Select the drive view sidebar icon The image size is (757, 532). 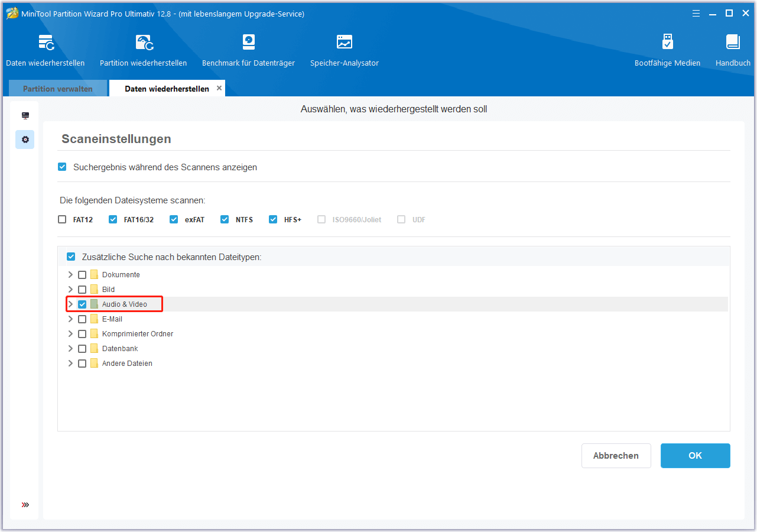[x=25, y=116]
